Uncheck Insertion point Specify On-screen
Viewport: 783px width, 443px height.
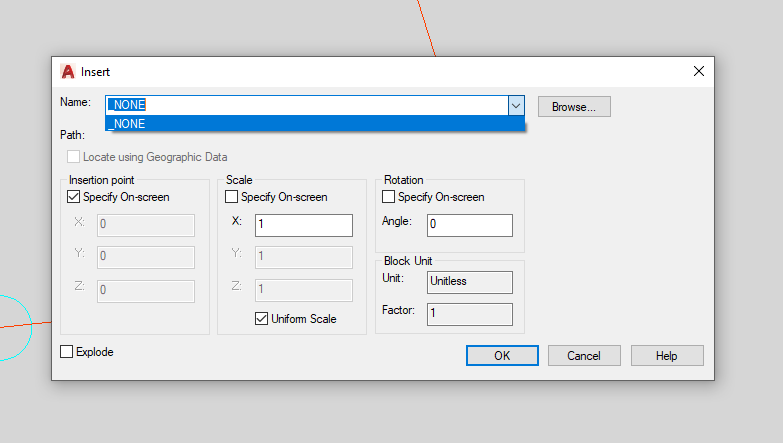click(74, 197)
